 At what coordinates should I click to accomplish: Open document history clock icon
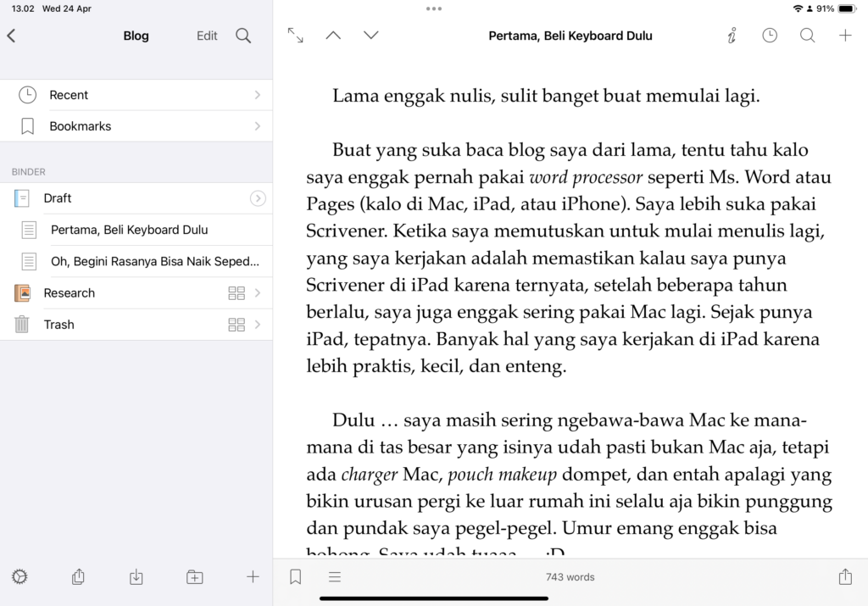pyautogui.click(x=770, y=36)
